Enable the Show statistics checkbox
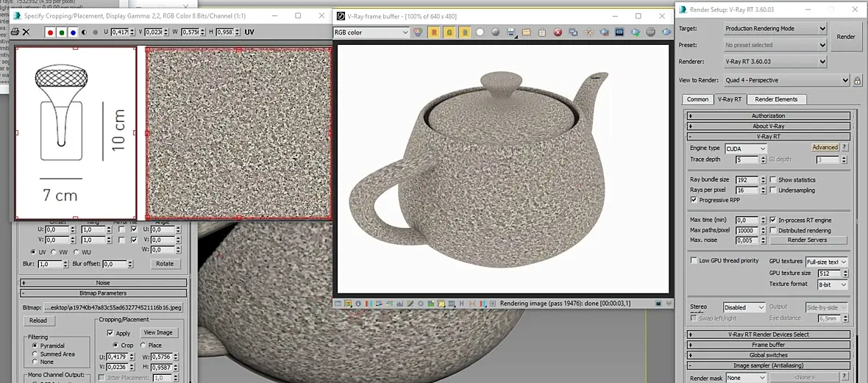This screenshot has width=868, height=383. (x=773, y=180)
